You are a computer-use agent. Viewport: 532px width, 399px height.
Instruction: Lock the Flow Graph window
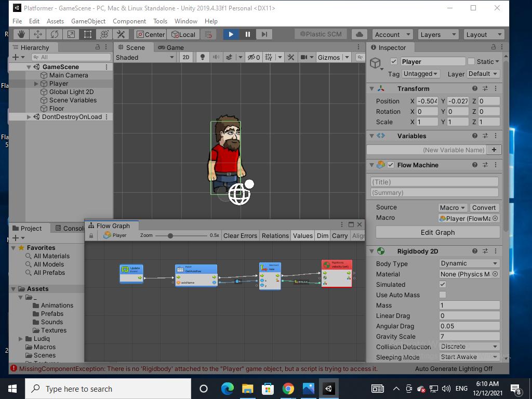(x=91, y=235)
